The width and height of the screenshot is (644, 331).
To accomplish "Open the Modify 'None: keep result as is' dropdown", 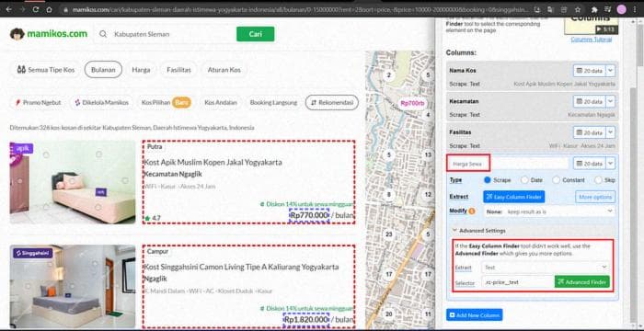I will coord(549,211).
